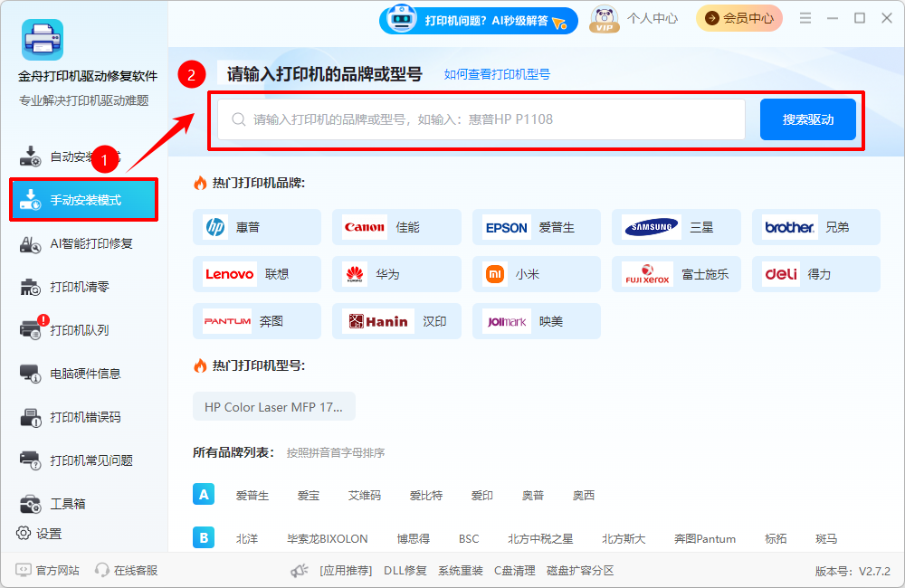The width and height of the screenshot is (905, 588).
Task: Click 系统重装 footer link
Action: click(x=460, y=571)
